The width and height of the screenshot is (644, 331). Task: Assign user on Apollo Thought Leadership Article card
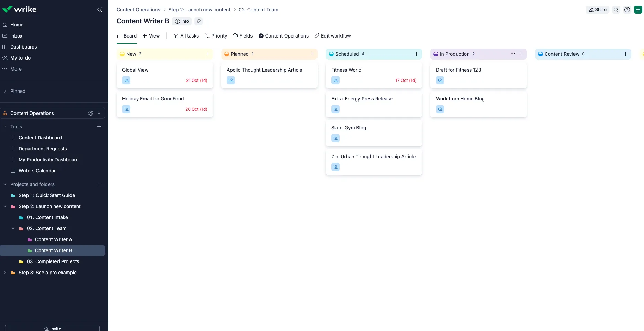pyautogui.click(x=231, y=80)
